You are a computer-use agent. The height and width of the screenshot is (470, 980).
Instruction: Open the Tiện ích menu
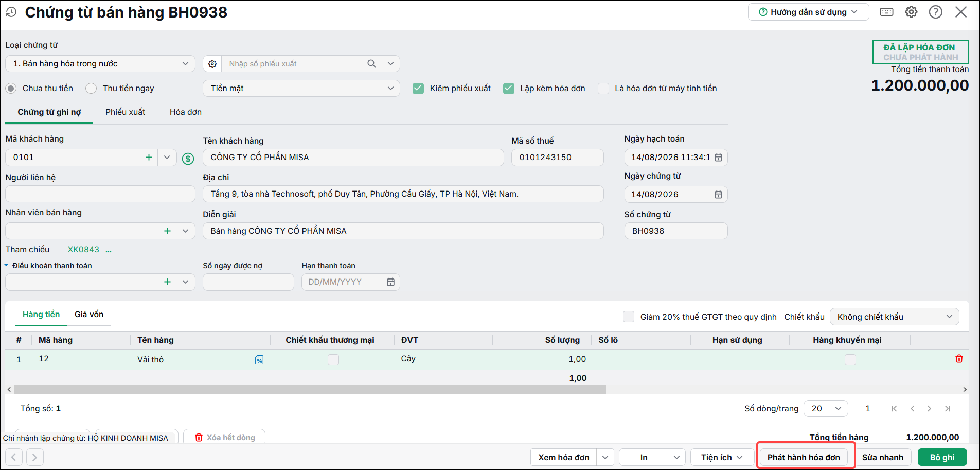[x=722, y=457]
